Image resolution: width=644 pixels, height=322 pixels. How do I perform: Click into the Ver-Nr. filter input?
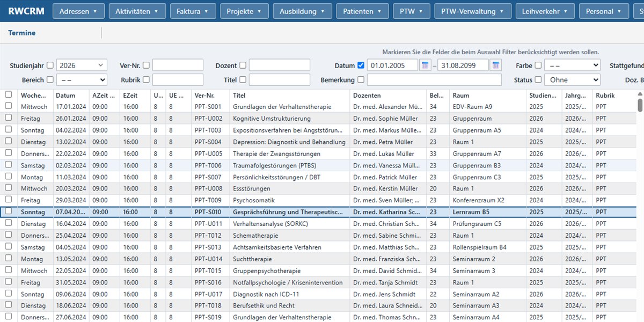178,65
